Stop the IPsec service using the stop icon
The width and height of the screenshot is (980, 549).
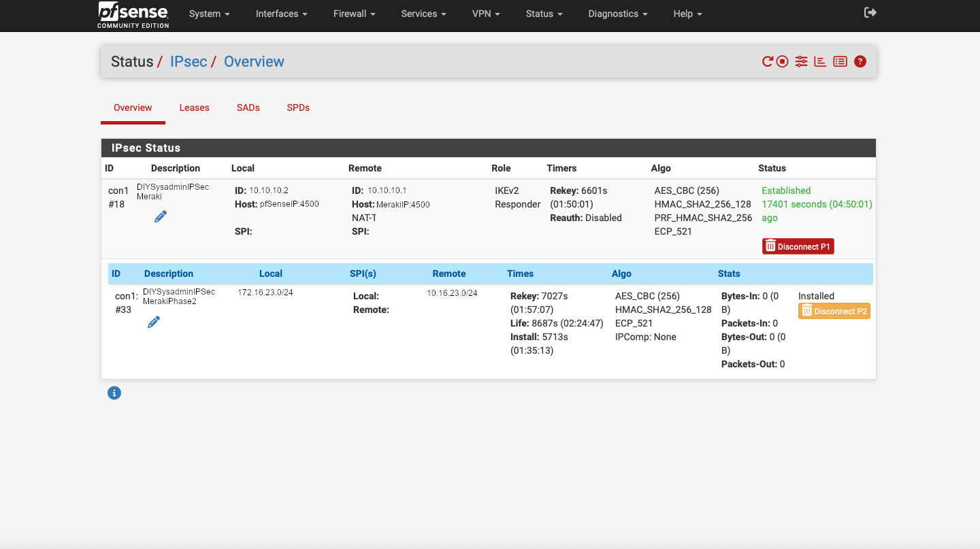(x=783, y=62)
